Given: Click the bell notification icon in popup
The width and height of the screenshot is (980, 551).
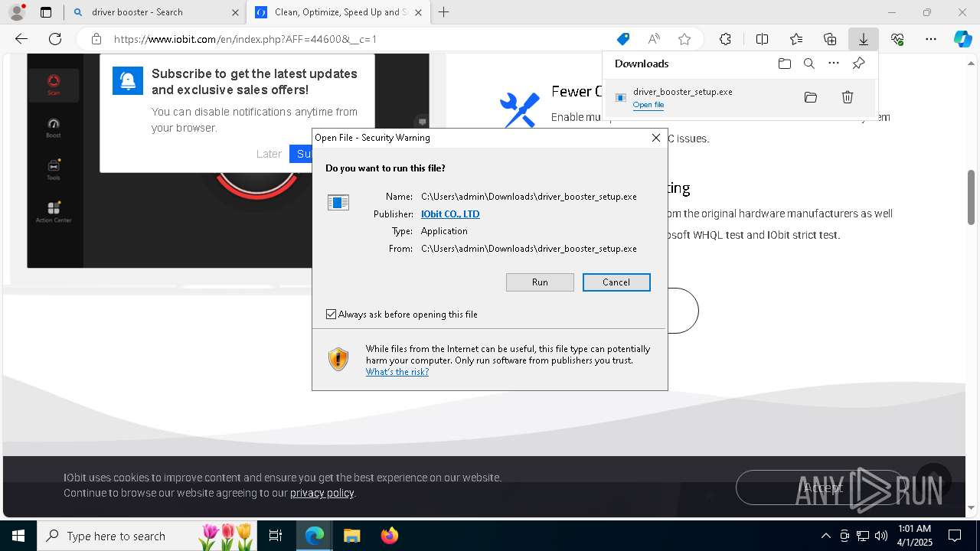Looking at the screenshot, I should coord(128,80).
